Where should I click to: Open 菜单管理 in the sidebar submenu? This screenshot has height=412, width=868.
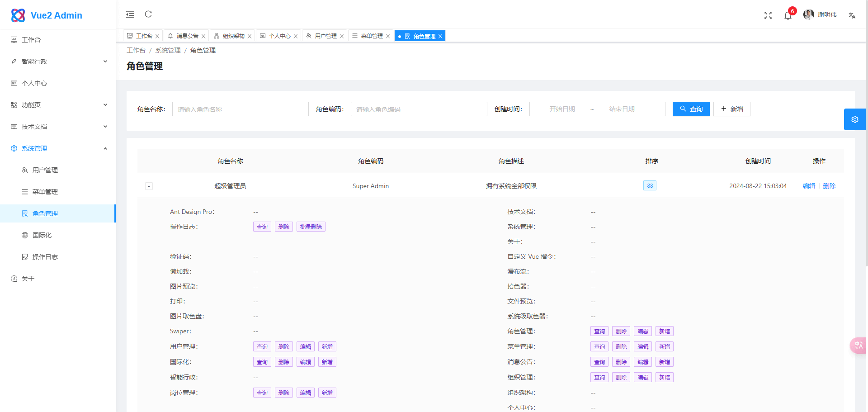(x=58, y=192)
